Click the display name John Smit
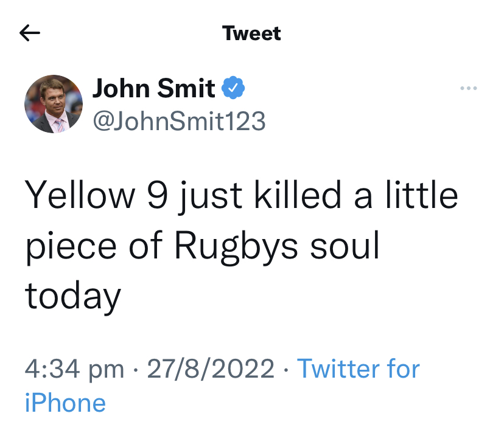Viewport: 504px width, 433px height. 154,89
